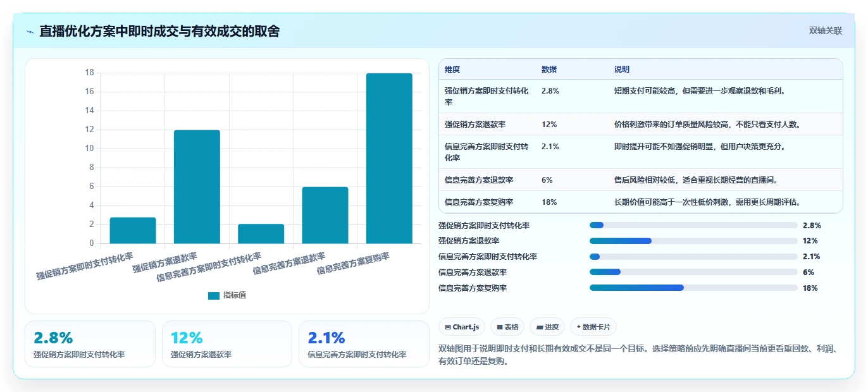Screen dimensions: 868x392
Task: Click the 2.1% progress bar
Action: (x=693, y=257)
